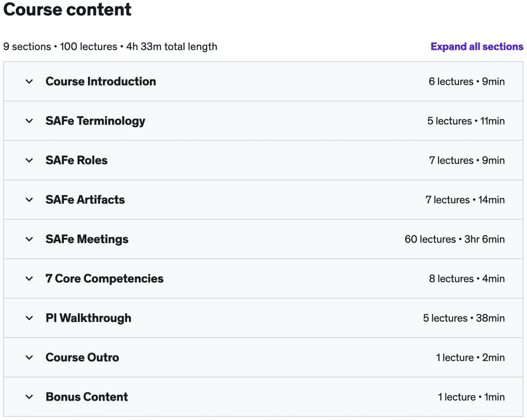The image size is (527, 420).
Task: Click the PI Walkthrough section title
Action: coord(88,318)
